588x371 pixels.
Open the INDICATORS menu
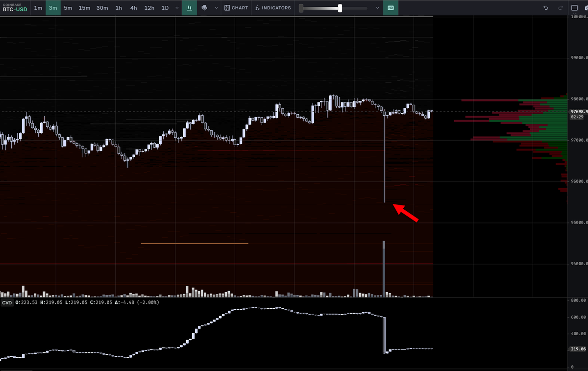pyautogui.click(x=273, y=8)
